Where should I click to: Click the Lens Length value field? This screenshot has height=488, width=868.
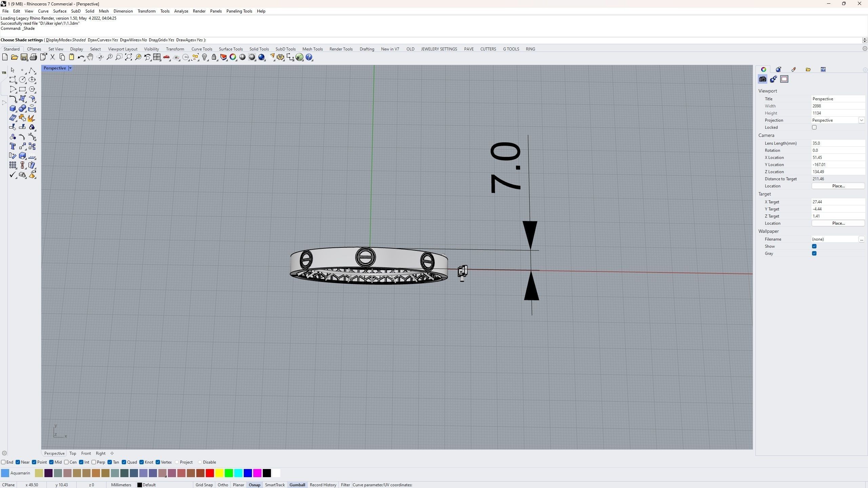(x=838, y=143)
